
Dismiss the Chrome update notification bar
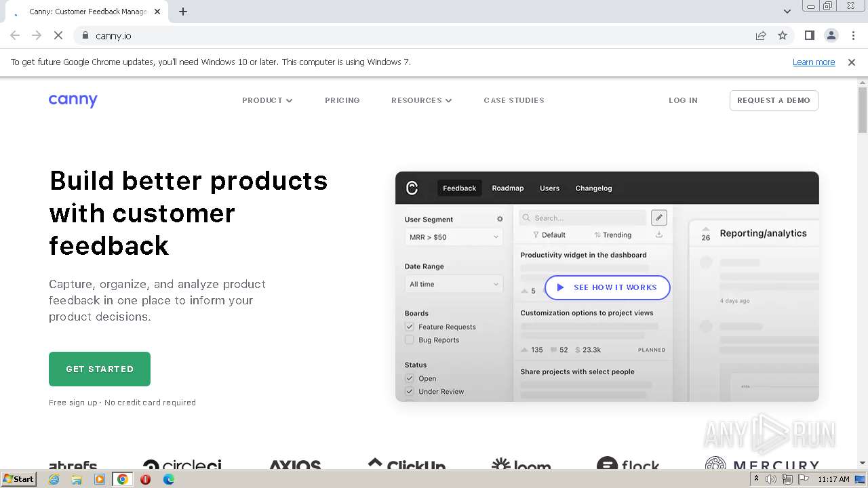[852, 62]
